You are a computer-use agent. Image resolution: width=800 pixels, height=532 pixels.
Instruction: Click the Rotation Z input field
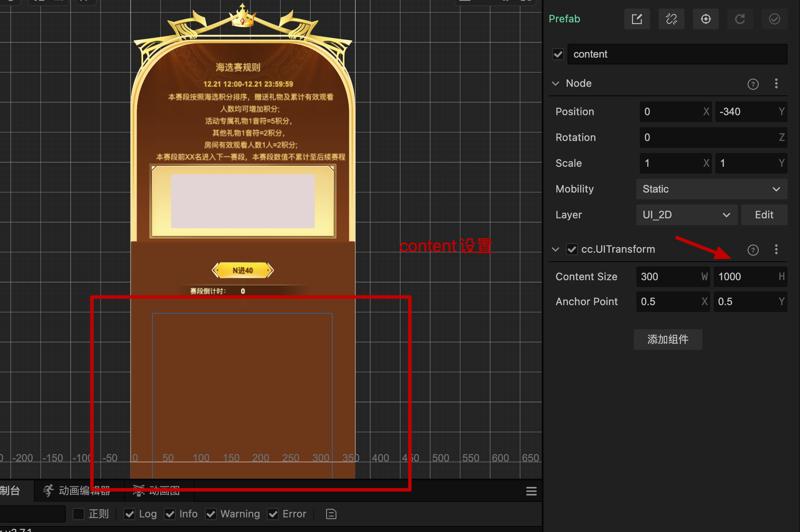coord(713,138)
